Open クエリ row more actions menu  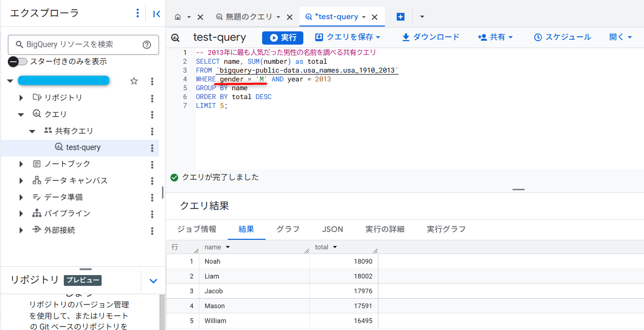pyautogui.click(x=152, y=115)
